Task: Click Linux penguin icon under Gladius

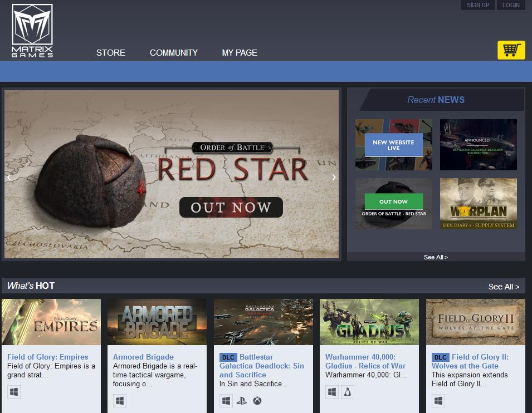Action: 348,392
